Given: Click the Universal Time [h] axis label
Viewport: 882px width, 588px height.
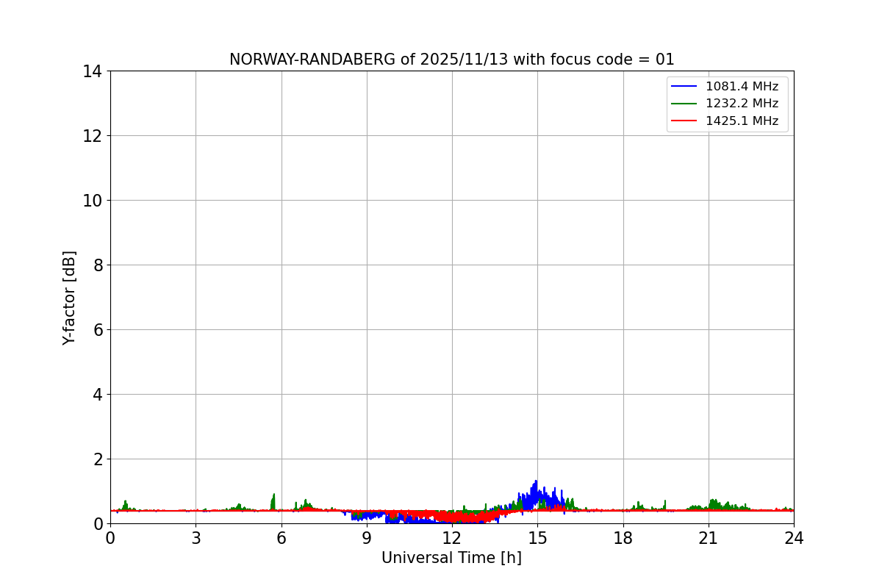Looking at the screenshot, I should click(x=451, y=558).
